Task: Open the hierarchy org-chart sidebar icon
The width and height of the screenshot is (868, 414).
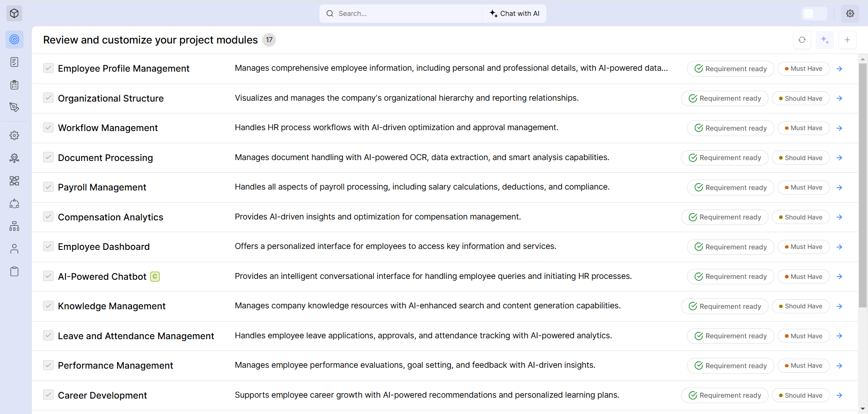Action: coord(15,226)
